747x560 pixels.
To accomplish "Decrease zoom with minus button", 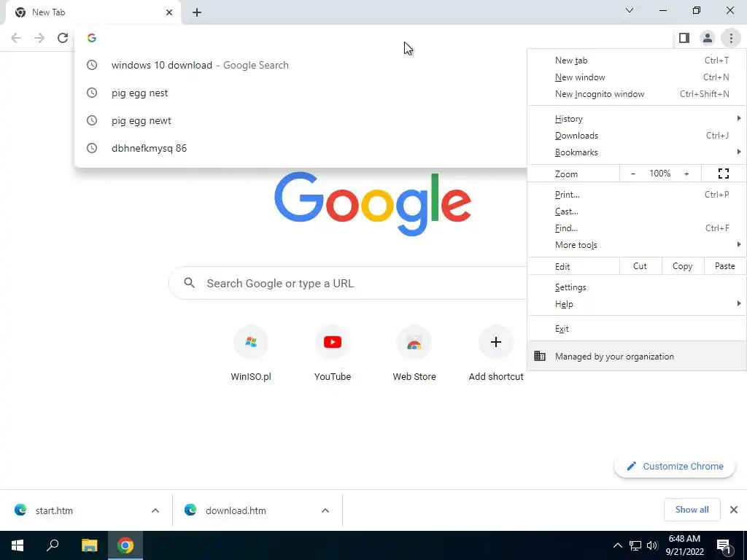I will (632, 174).
